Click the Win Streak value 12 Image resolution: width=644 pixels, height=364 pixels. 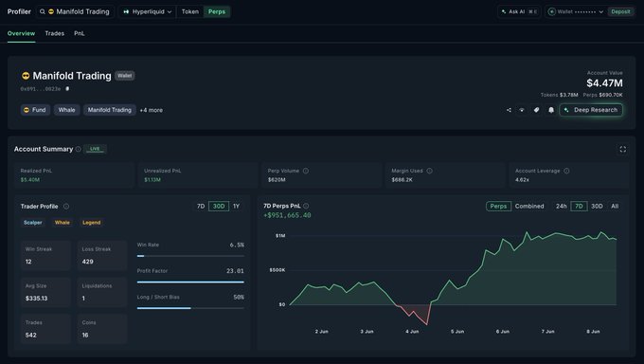pos(28,262)
